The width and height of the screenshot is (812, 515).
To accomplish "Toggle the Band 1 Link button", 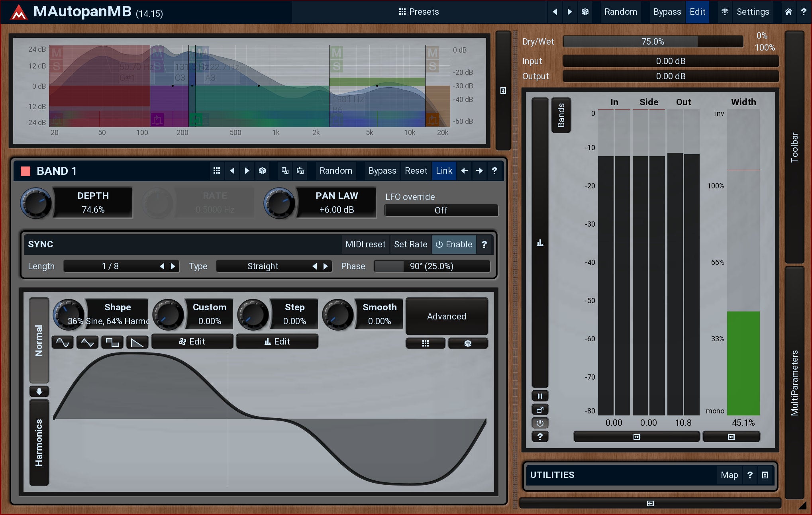I will [444, 171].
